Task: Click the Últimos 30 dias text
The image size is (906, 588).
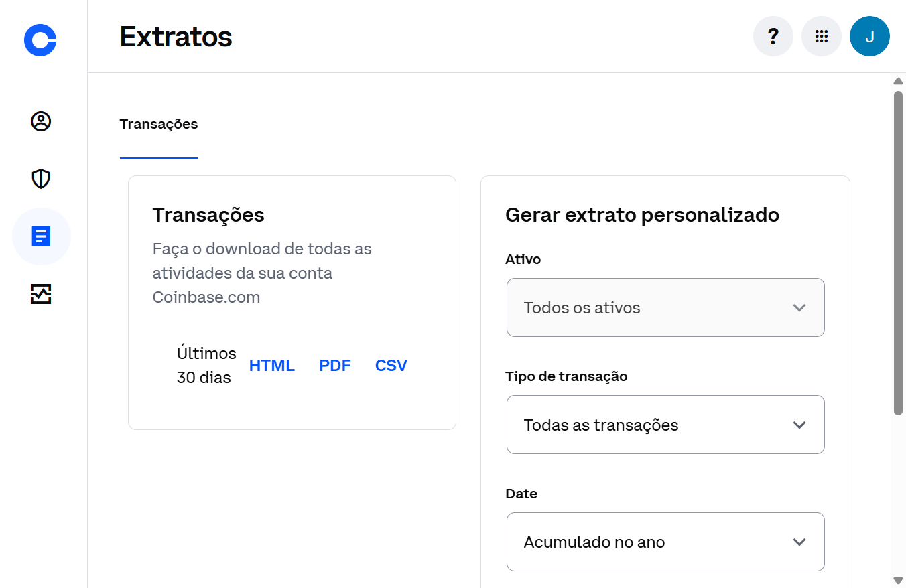Action: coord(206,366)
